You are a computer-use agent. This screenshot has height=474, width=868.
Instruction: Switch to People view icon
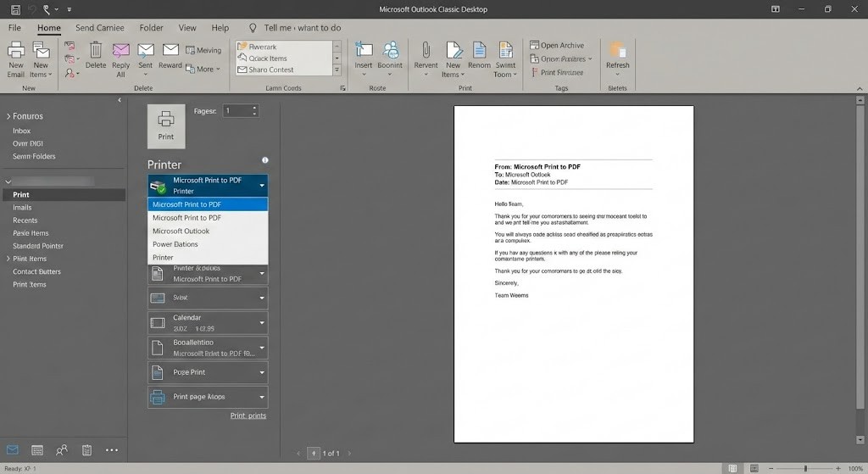(x=62, y=450)
